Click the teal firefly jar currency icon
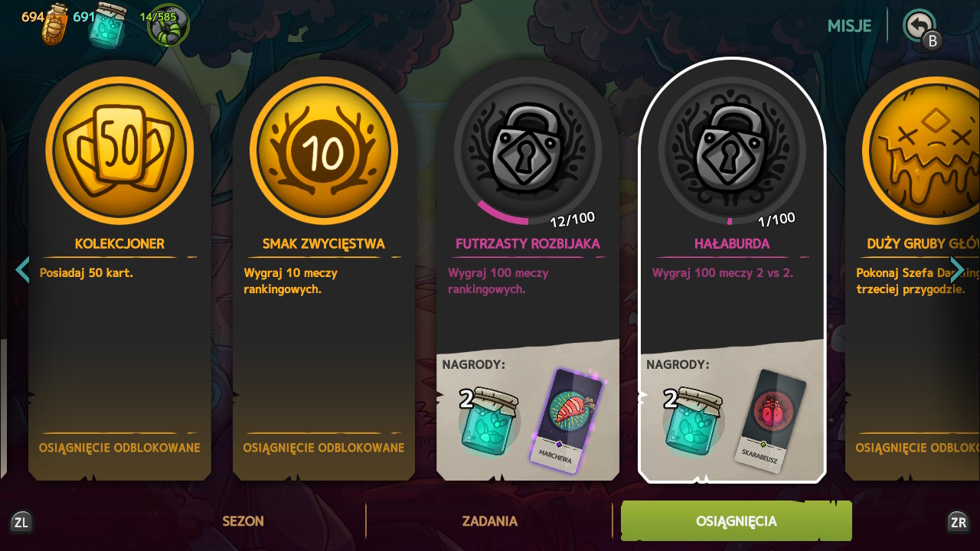Screen dimensions: 980x551 coord(108,24)
